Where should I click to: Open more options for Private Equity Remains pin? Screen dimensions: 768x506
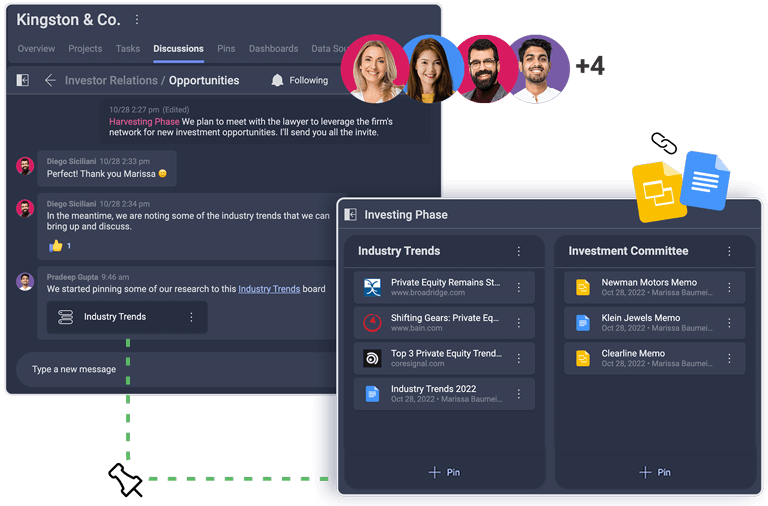tap(519, 288)
